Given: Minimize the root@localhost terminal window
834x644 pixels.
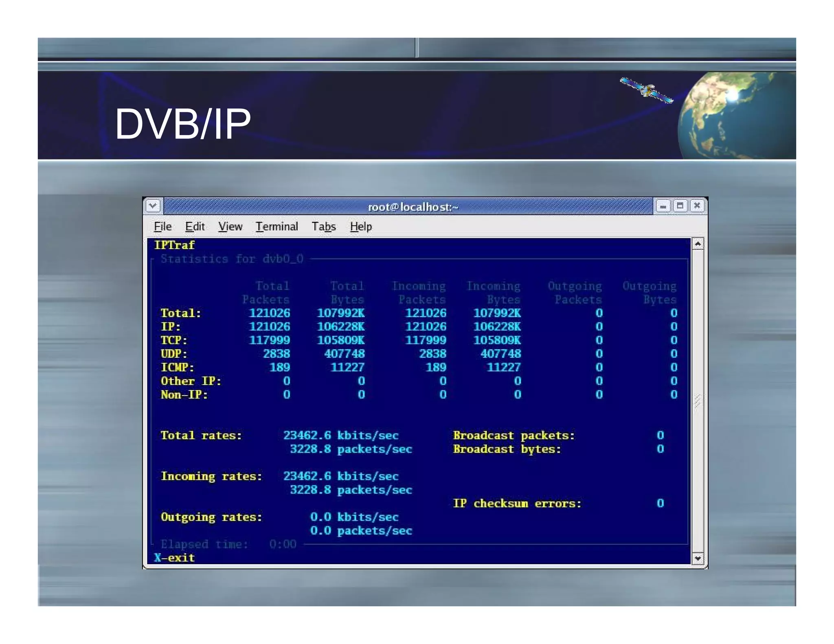Looking at the screenshot, I should (x=663, y=206).
